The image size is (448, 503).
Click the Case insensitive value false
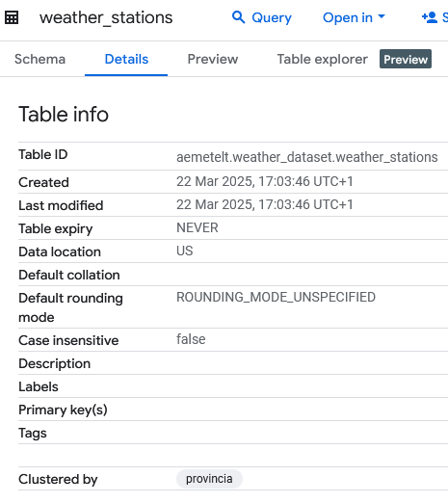click(191, 339)
